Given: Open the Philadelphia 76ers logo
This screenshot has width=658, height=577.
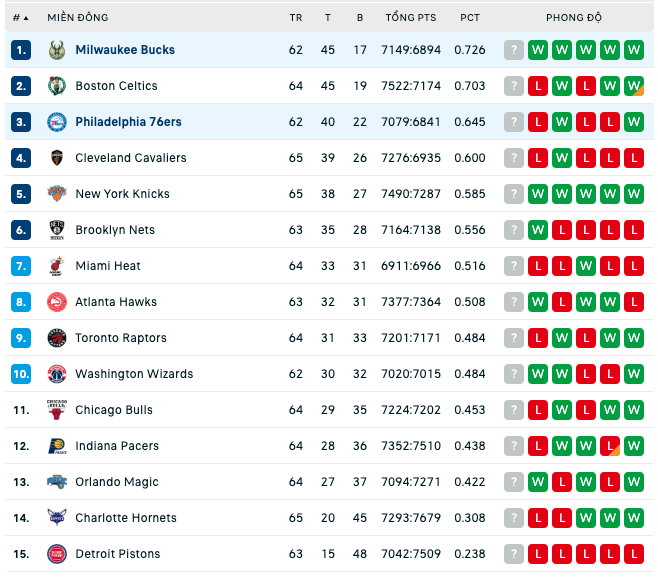Looking at the screenshot, I should [57, 122].
